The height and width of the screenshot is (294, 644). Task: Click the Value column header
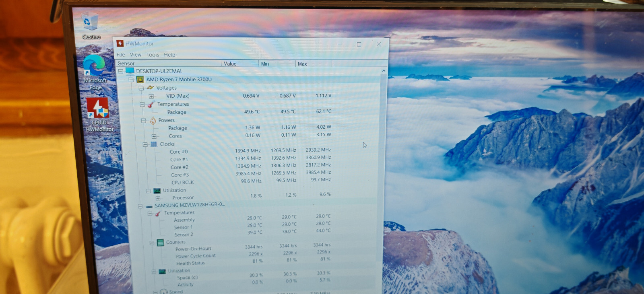pos(240,64)
